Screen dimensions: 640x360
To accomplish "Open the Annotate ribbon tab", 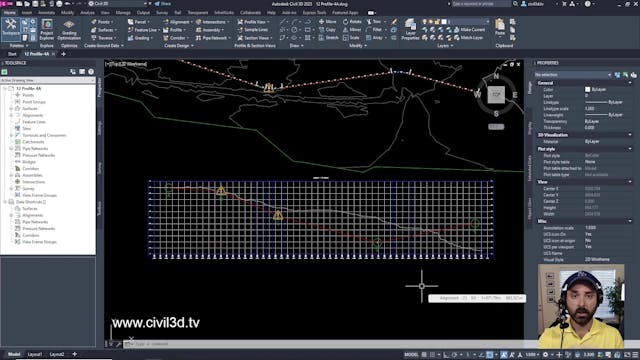I will [x=46, y=13].
